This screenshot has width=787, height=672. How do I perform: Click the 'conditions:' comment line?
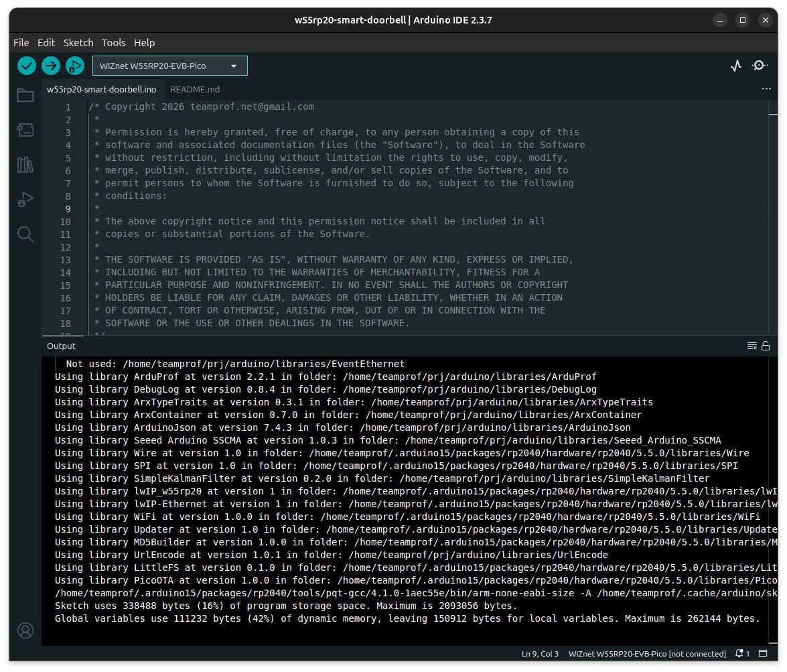coord(131,196)
